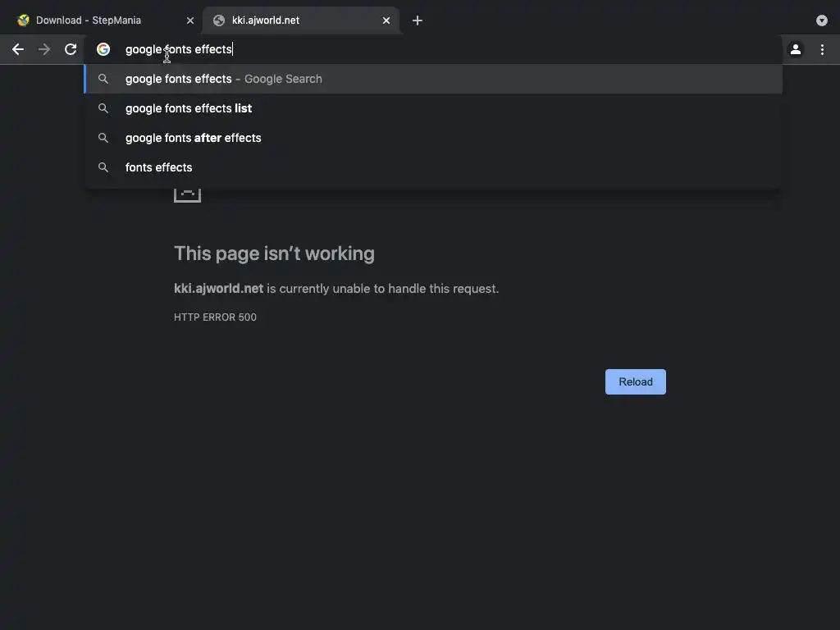
Task: Click the tab search dropdown arrow
Action: [x=821, y=21]
